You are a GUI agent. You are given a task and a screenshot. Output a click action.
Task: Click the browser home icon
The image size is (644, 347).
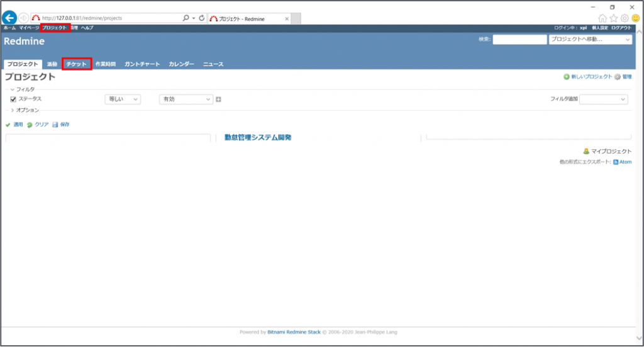[x=602, y=18]
